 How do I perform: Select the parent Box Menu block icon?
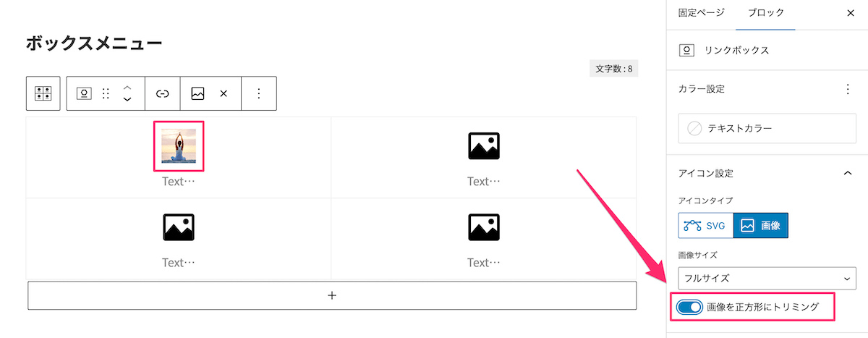(x=43, y=93)
